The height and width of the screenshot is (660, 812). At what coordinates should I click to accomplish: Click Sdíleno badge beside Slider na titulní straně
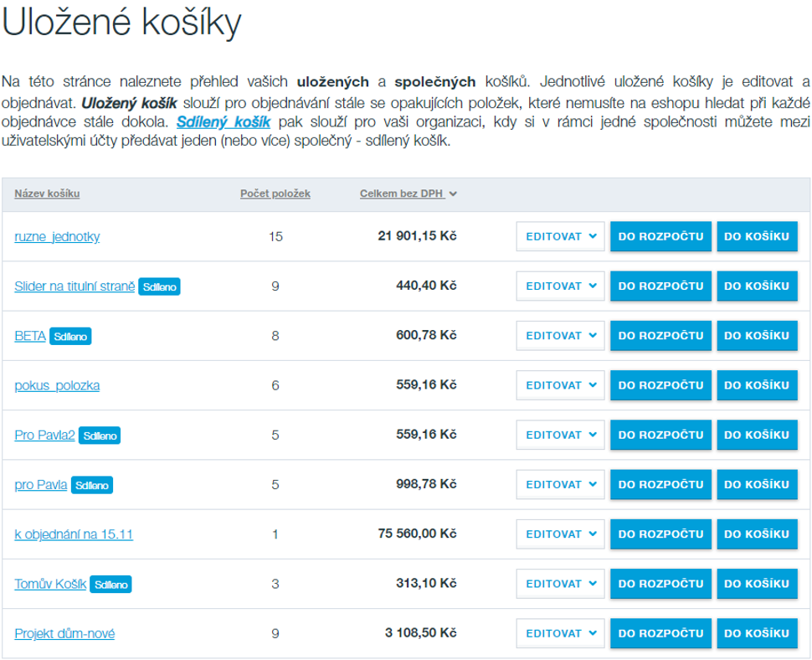pos(159,286)
